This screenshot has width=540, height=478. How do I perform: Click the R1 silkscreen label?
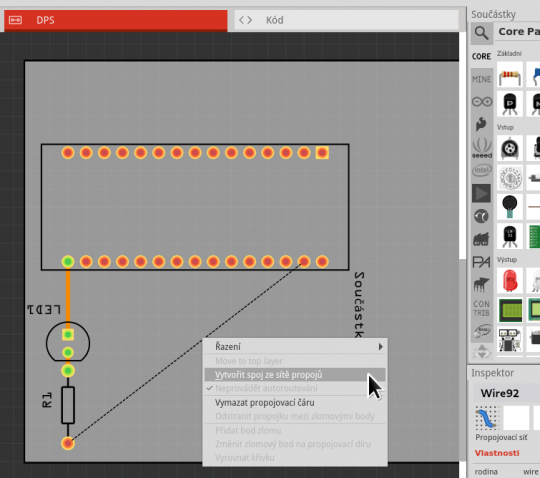47,400
